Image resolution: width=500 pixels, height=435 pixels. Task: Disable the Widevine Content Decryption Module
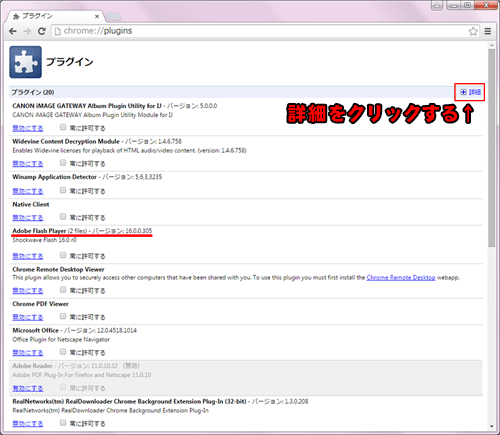[x=28, y=164]
